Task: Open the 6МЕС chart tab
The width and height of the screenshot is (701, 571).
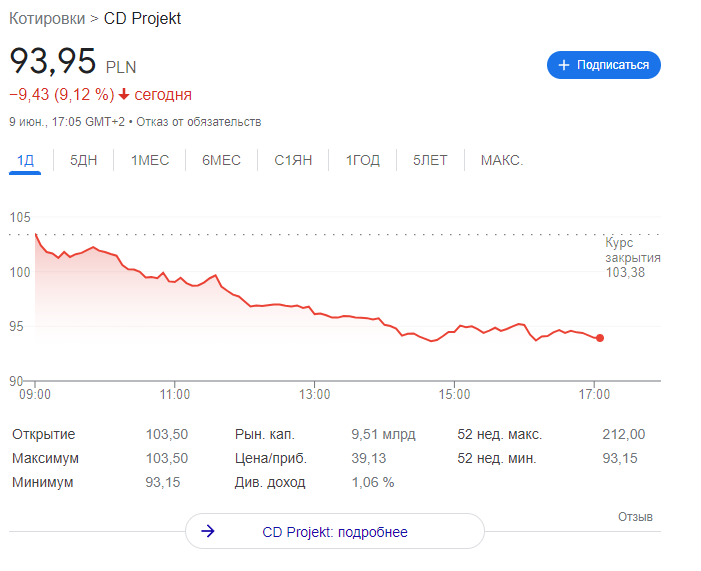Action: (x=221, y=160)
